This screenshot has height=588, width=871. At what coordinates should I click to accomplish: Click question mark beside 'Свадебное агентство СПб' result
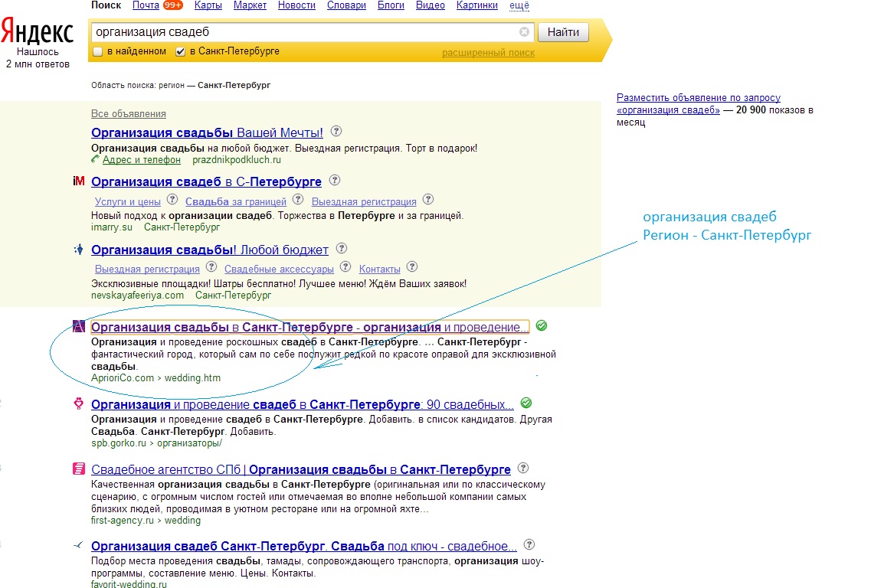click(x=522, y=468)
